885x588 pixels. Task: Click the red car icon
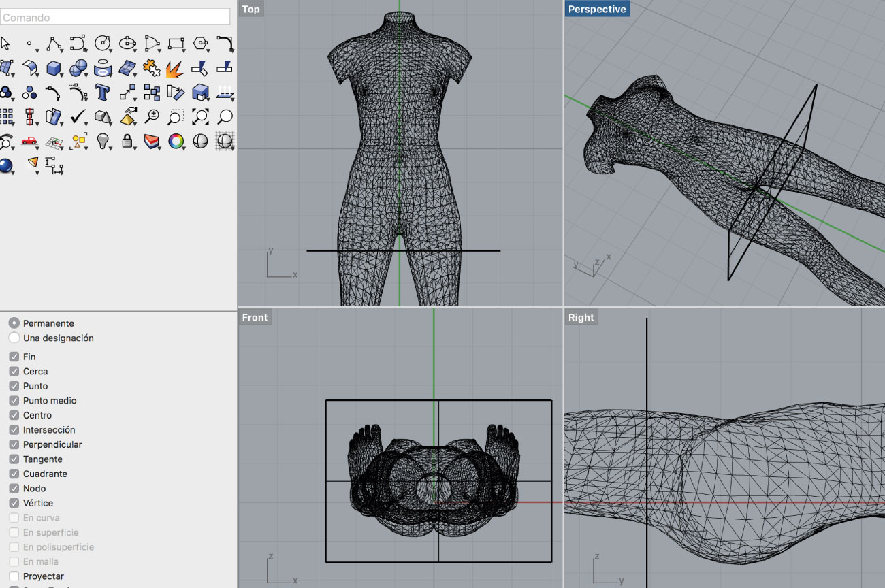click(29, 141)
